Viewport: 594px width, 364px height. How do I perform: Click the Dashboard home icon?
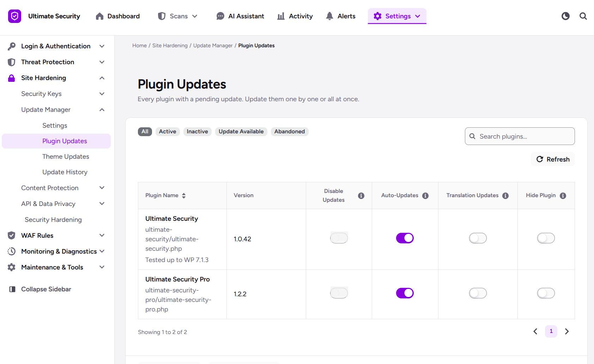99,16
